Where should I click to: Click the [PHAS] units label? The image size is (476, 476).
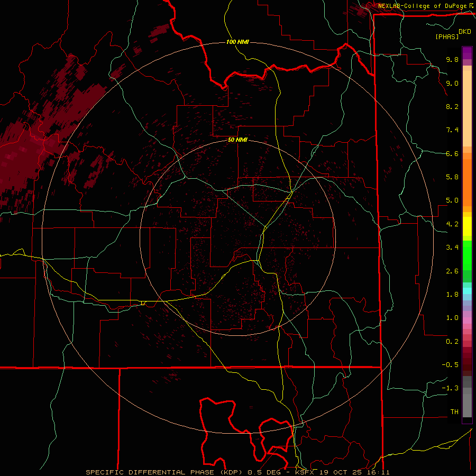[447, 36]
